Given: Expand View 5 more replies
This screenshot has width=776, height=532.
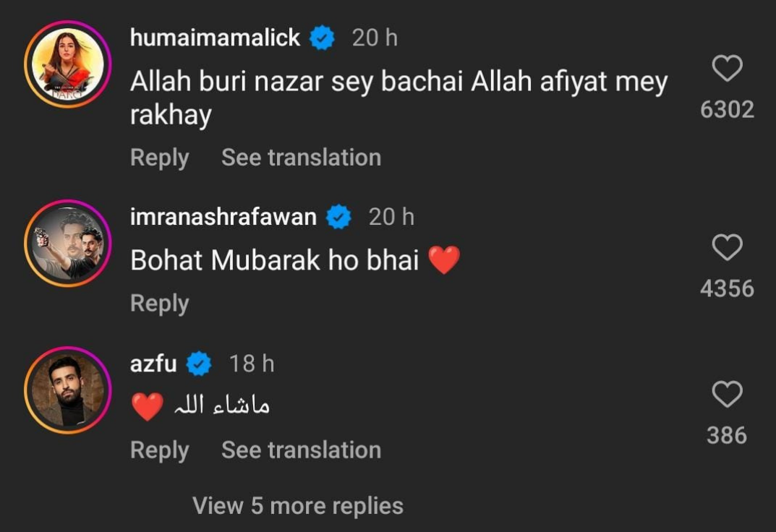Looking at the screenshot, I should [x=298, y=505].
